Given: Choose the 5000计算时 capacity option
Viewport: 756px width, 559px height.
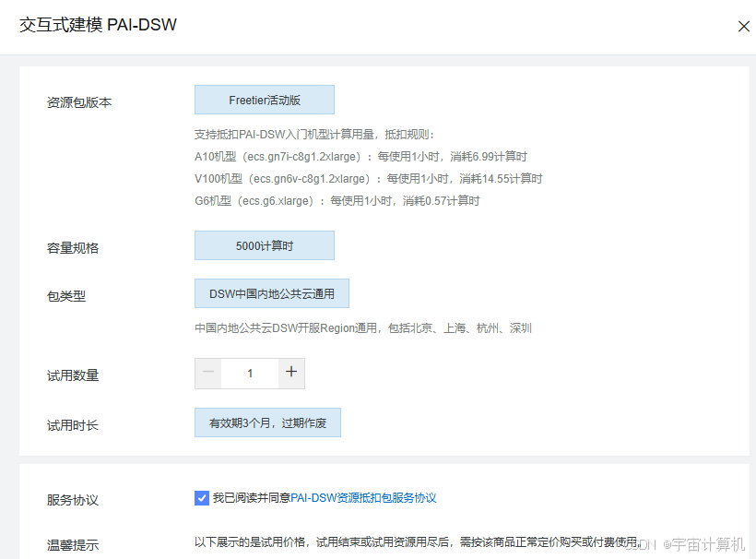Looking at the screenshot, I should click(264, 245).
